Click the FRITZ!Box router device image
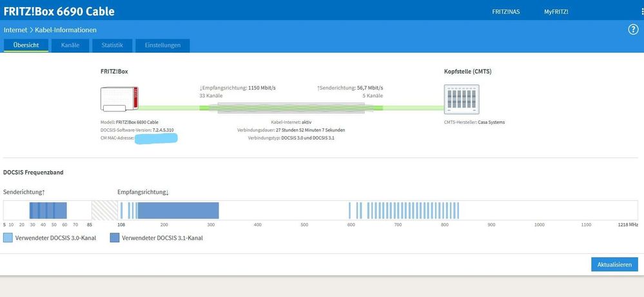Viewport: 644px width, 297px height. click(x=119, y=99)
